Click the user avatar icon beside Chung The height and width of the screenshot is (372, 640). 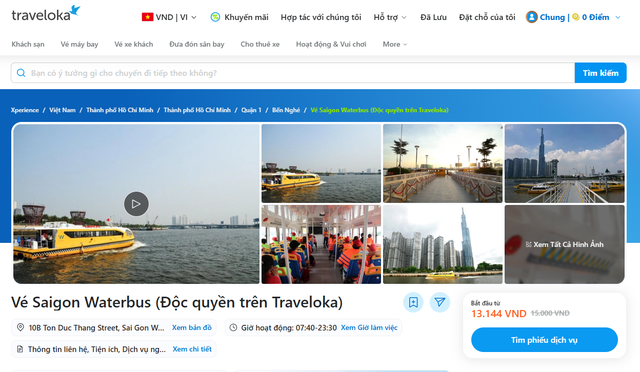(x=531, y=17)
